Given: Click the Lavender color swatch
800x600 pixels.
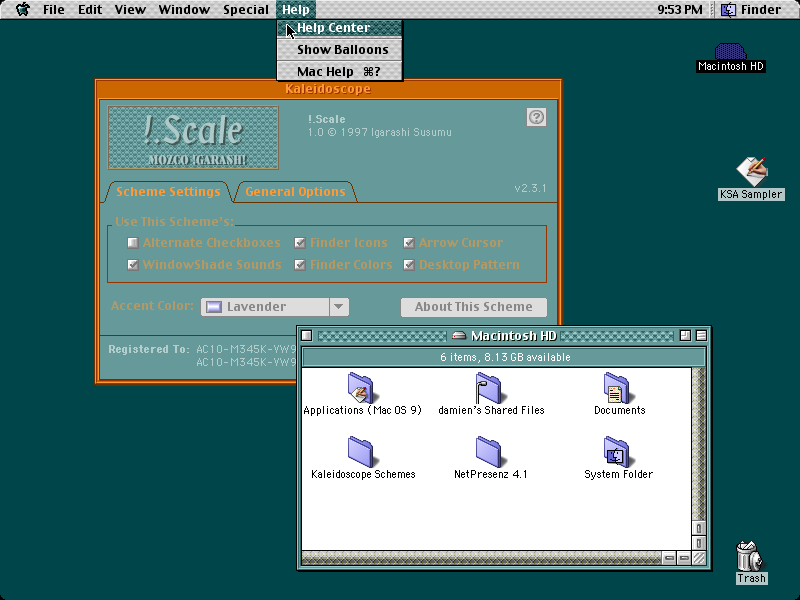Looking at the screenshot, I should click(x=213, y=307).
